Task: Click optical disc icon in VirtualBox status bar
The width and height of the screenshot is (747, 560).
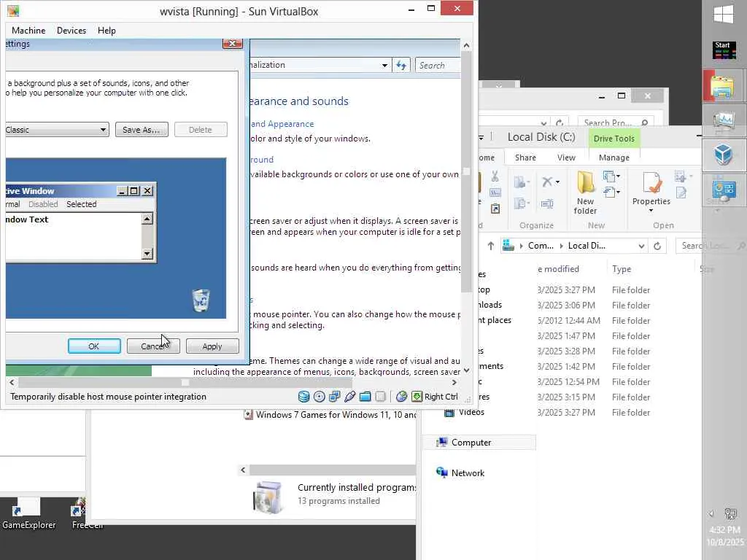Action: tap(320, 396)
